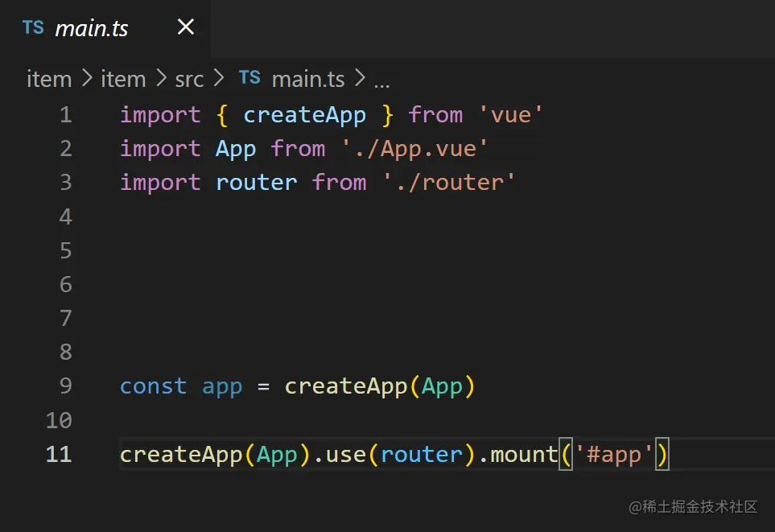Click './App.vue' string on line 2
Image resolution: width=775 pixels, height=532 pixels.
(x=414, y=150)
